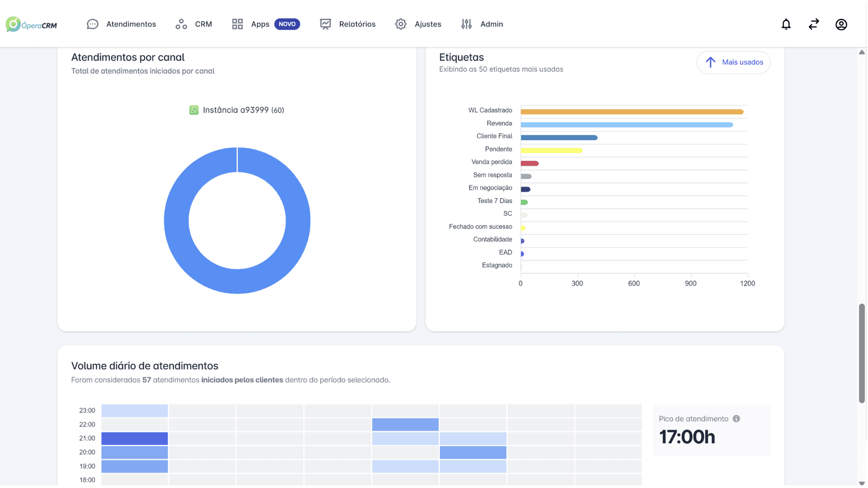Click the 'Fechado com sucesso' label
Image resolution: width=868 pixels, height=488 pixels.
click(481, 227)
